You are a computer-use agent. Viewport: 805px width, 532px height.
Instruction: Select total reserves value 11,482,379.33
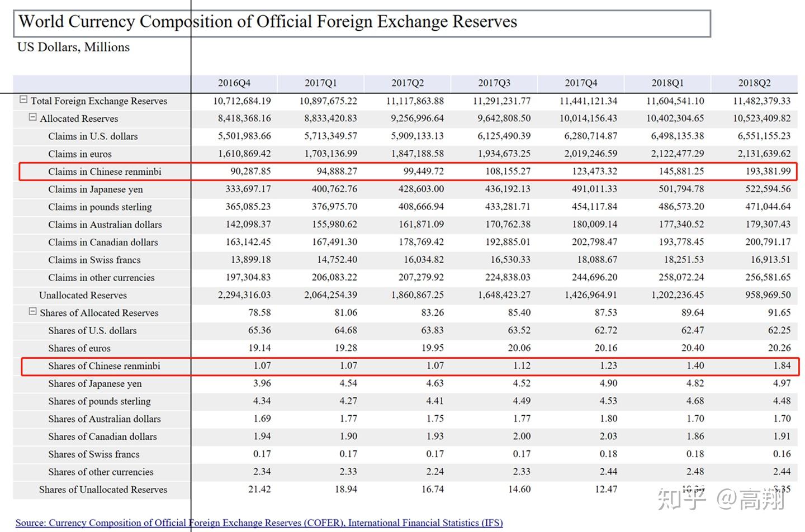(x=761, y=101)
